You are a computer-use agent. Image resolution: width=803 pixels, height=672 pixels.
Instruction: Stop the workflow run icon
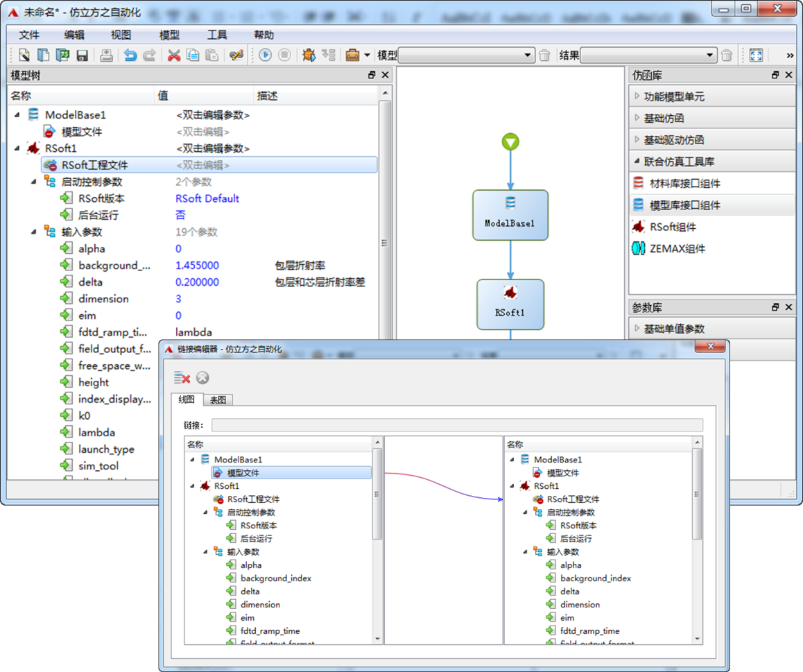tap(284, 55)
